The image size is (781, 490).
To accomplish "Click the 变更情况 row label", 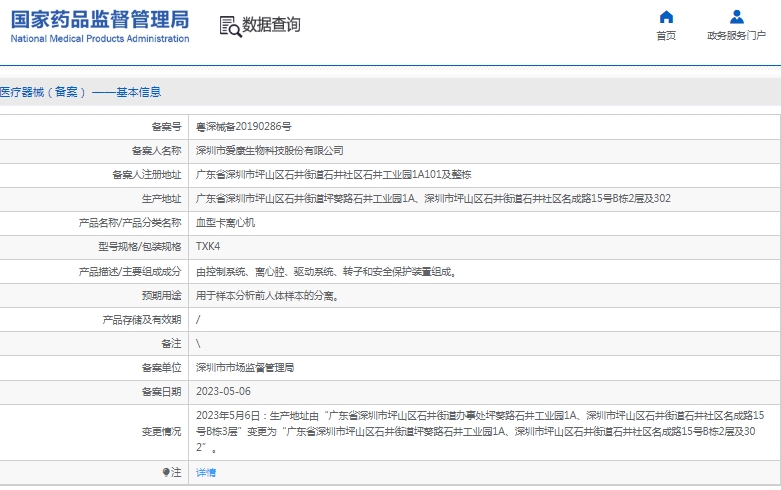I will pyautogui.click(x=161, y=432).
